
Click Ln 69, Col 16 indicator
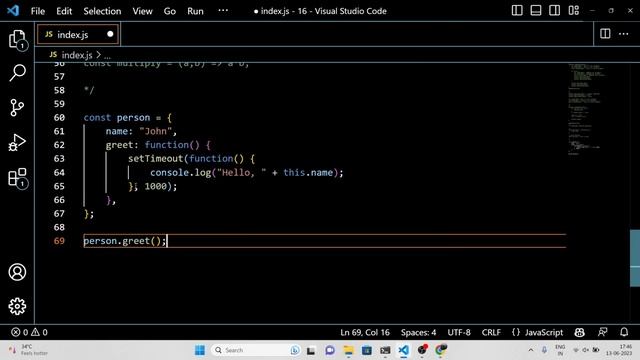tap(364, 332)
